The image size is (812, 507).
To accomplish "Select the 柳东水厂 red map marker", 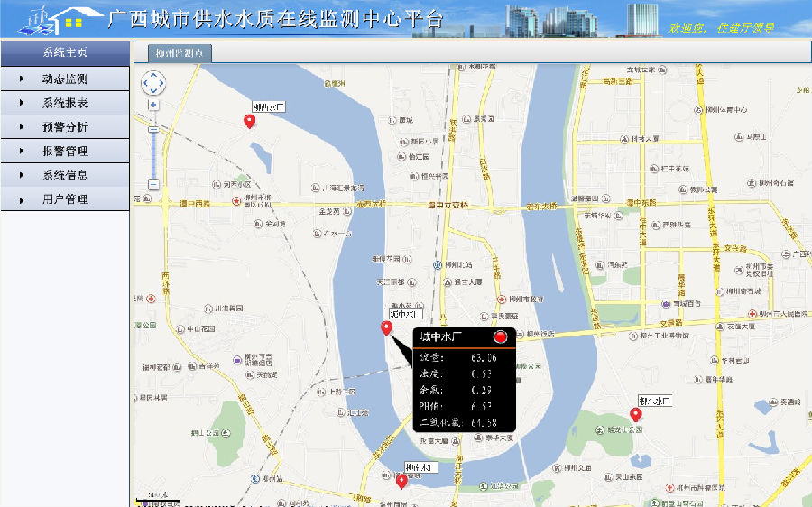I will (635, 414).
